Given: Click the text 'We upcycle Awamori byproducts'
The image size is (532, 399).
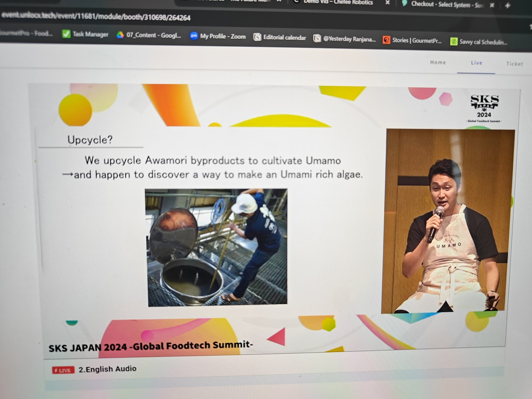Looking at the screenshot, I should tap(165, 160).
